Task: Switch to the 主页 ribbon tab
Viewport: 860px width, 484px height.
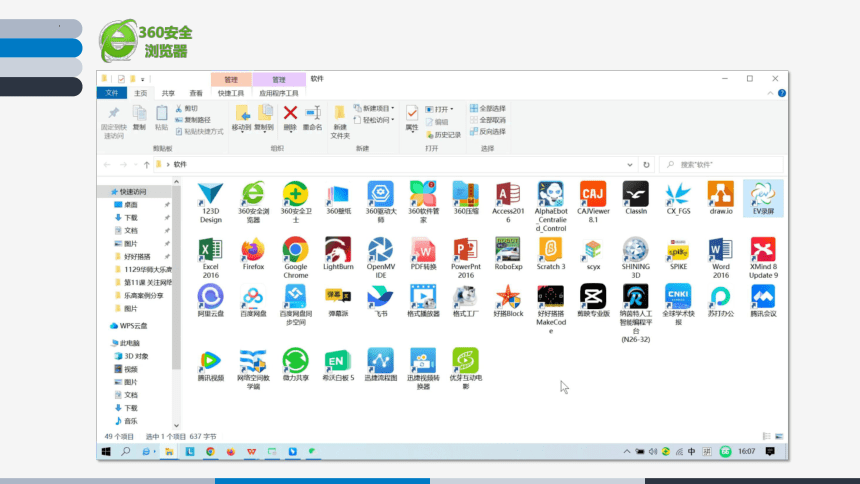Action: (140, 93)
